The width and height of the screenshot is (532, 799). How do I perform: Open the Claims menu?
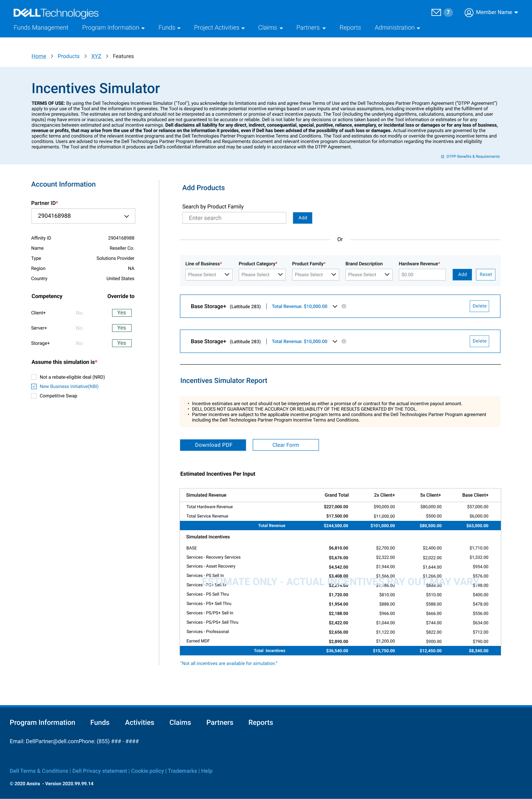click(x=270, y=28)
